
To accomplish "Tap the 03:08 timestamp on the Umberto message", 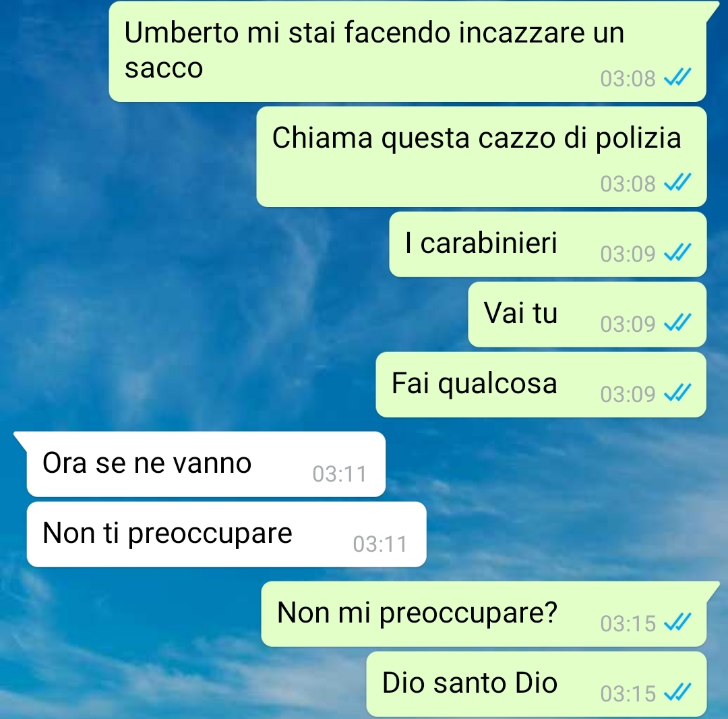I will tap(628, 78).
